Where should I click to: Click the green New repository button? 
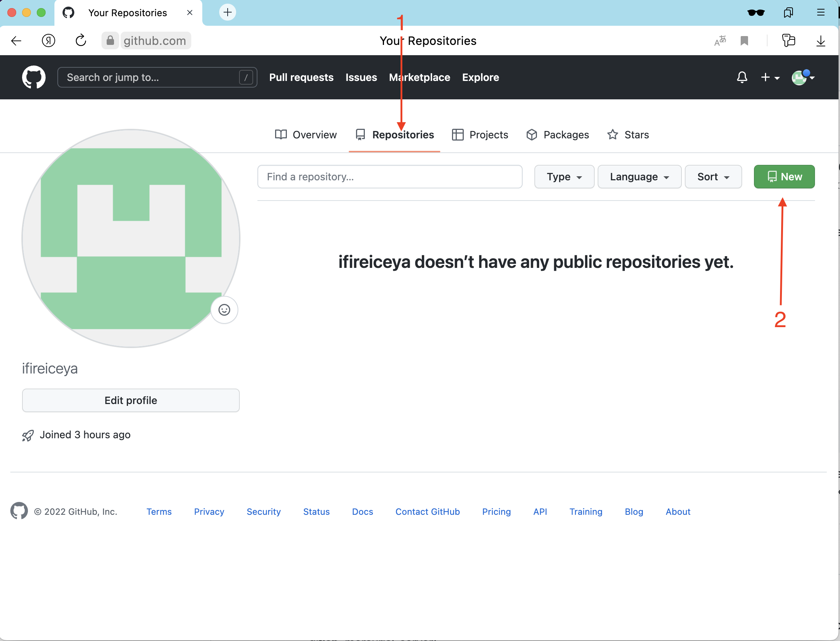click(x=784, y=177)
